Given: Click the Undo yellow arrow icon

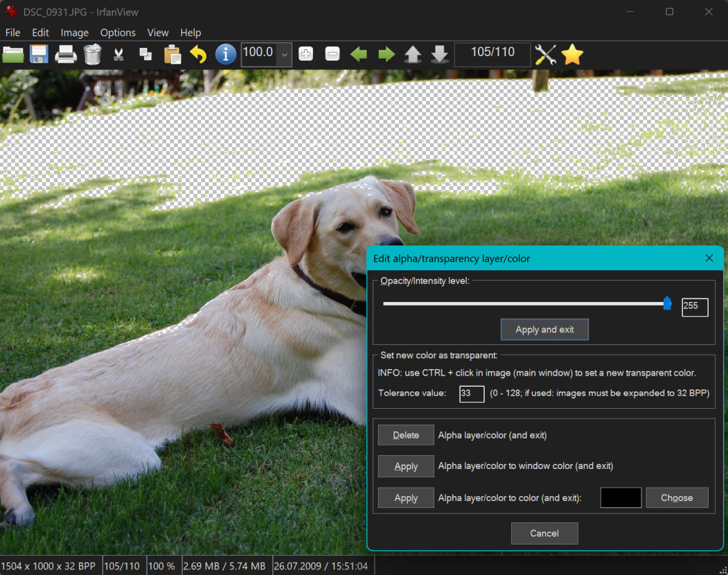Looking at the screenshot, I should (199, 55).
